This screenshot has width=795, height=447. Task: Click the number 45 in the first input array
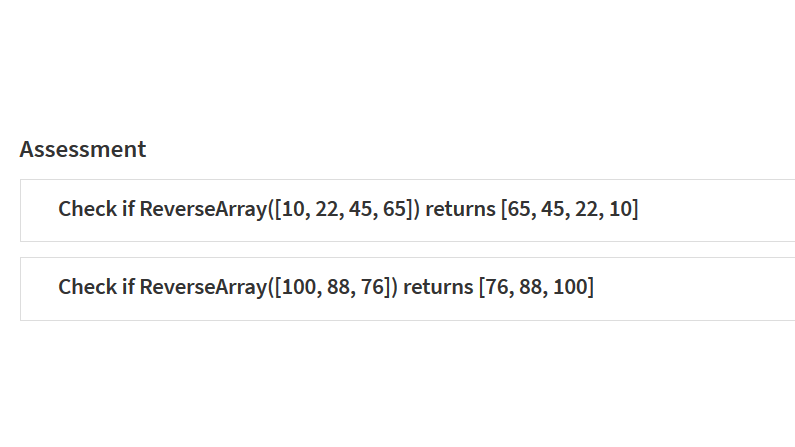[360, 209]
